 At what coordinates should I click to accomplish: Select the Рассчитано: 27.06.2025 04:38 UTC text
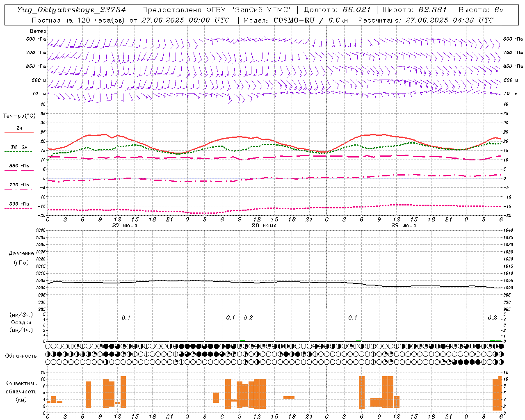(x=426, y=20)
